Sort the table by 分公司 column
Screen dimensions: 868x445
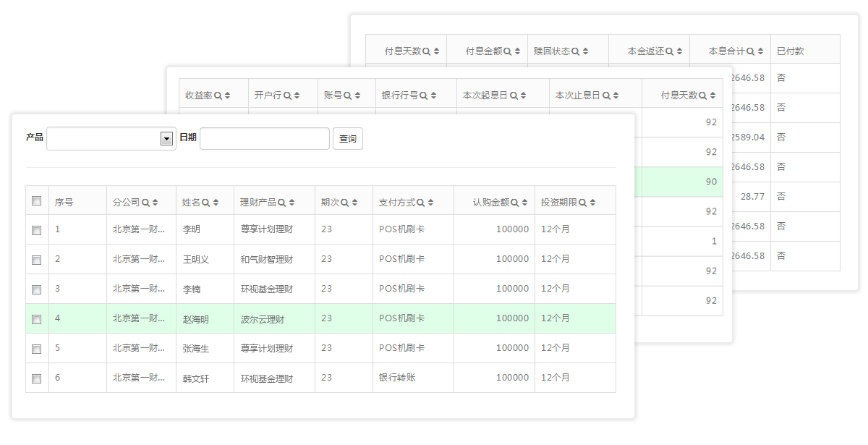pyautogui.click(x=155, y=203)
